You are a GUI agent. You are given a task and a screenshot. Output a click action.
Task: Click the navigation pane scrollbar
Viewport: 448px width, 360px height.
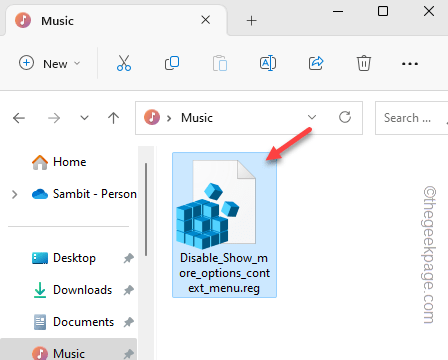coord(146,209)
